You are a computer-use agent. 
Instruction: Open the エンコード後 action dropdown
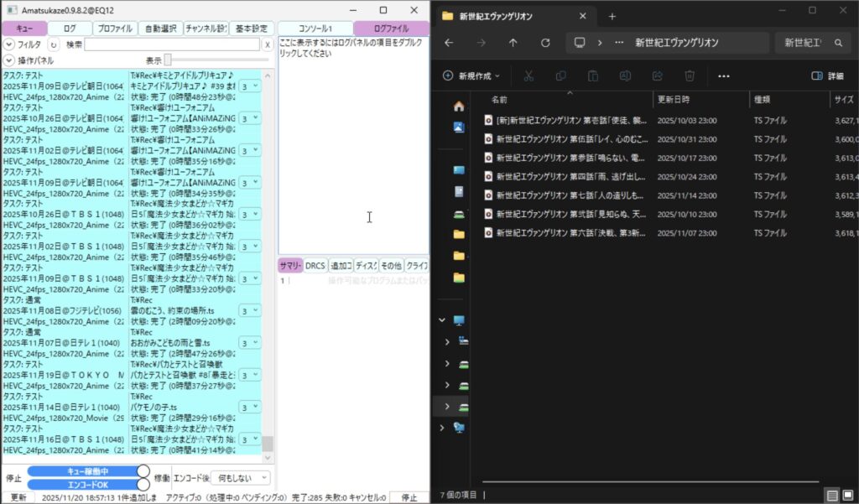pyautogui.click(x=240, y=477)
